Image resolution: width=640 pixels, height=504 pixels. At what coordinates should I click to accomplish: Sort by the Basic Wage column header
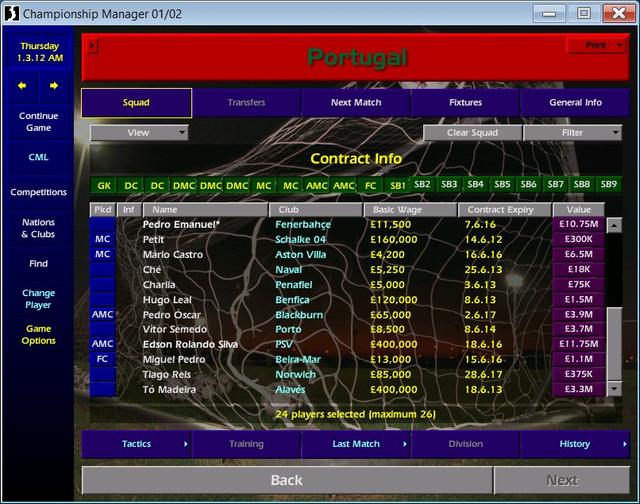click(x=410, y=210)
